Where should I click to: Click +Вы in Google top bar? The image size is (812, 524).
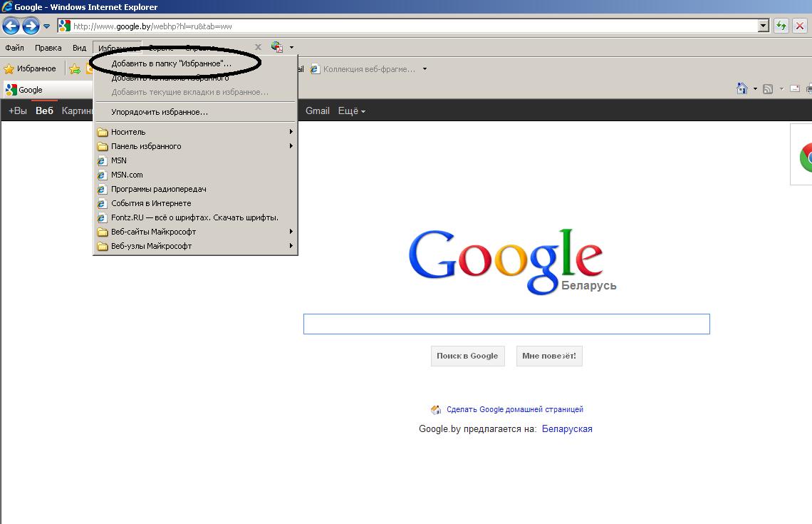pyautogui.click(x=18, y=111)
